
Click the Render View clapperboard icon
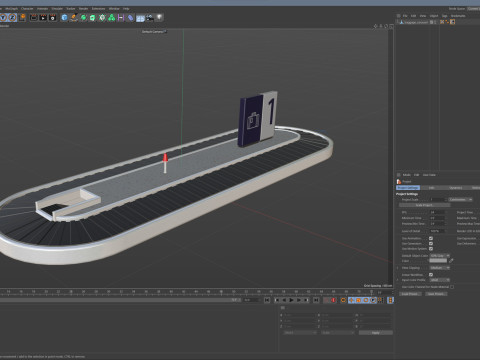click(x=34, y=18)
